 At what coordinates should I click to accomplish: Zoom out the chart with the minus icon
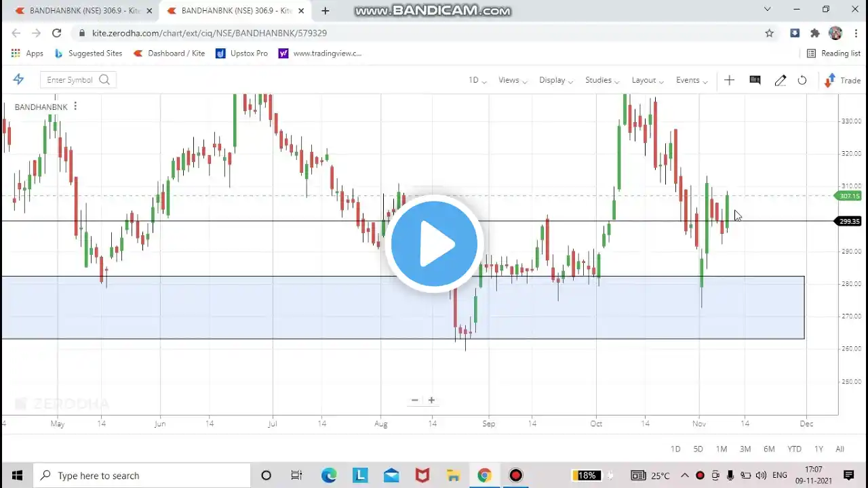(415, 400)
